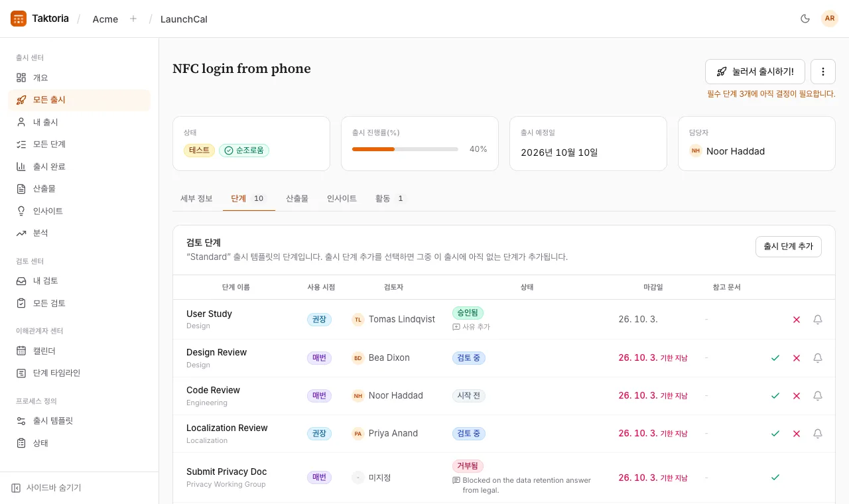Click the Taktoria logo icon
The height and width of the screenshot is (504, 849).
(x=19, y=19)
